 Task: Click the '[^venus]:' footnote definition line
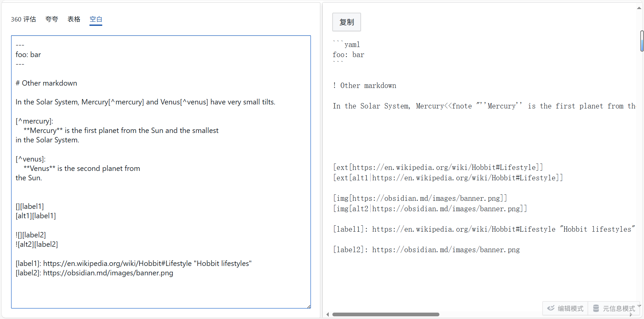[31, 159]
